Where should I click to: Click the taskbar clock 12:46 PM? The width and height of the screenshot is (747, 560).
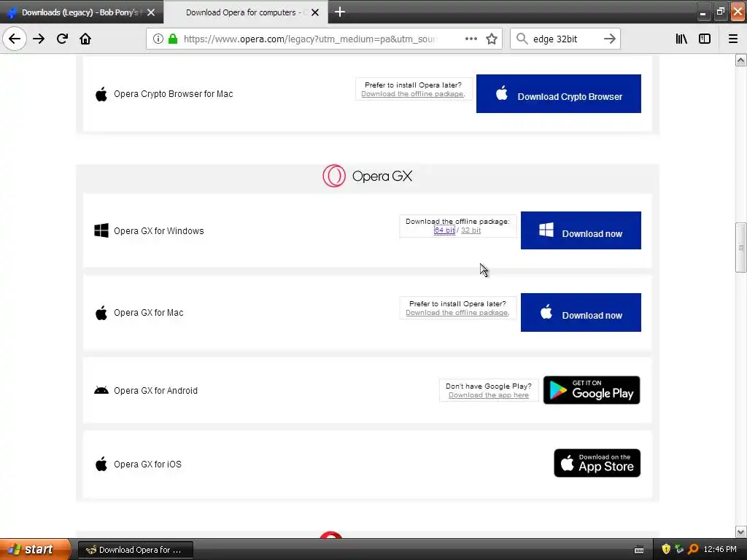pos(720,550)
